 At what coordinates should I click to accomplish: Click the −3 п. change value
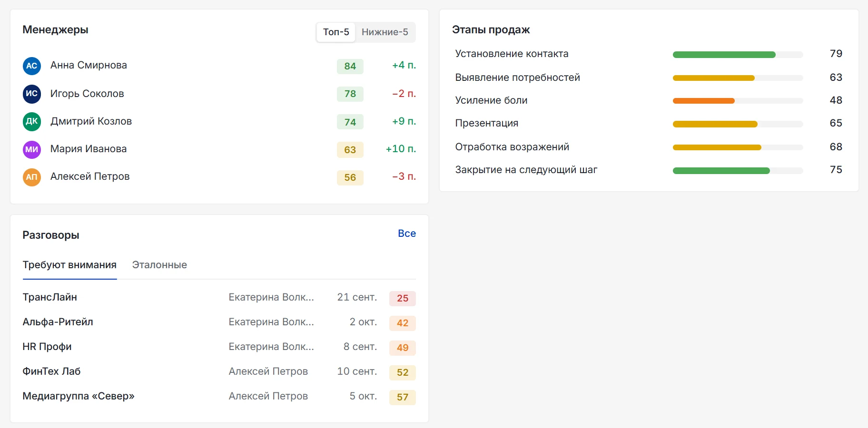pyautogui.click(x=404, y=176)
